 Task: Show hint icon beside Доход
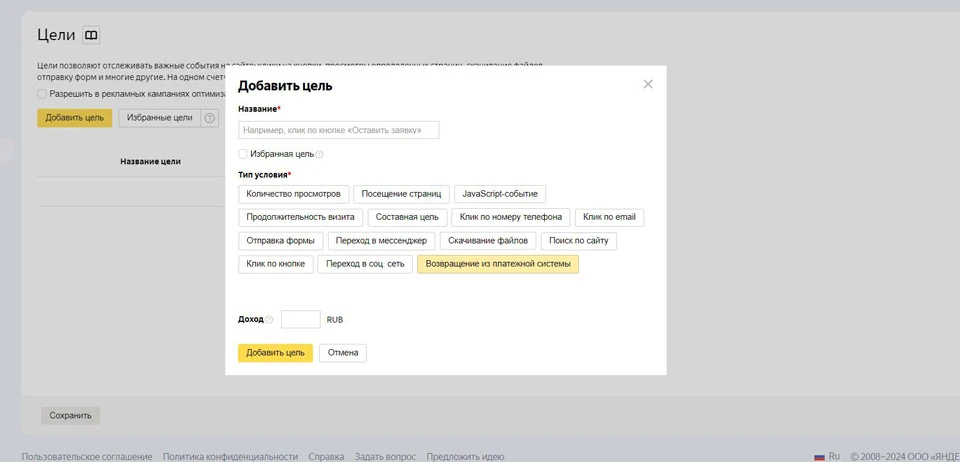point(269,319)
